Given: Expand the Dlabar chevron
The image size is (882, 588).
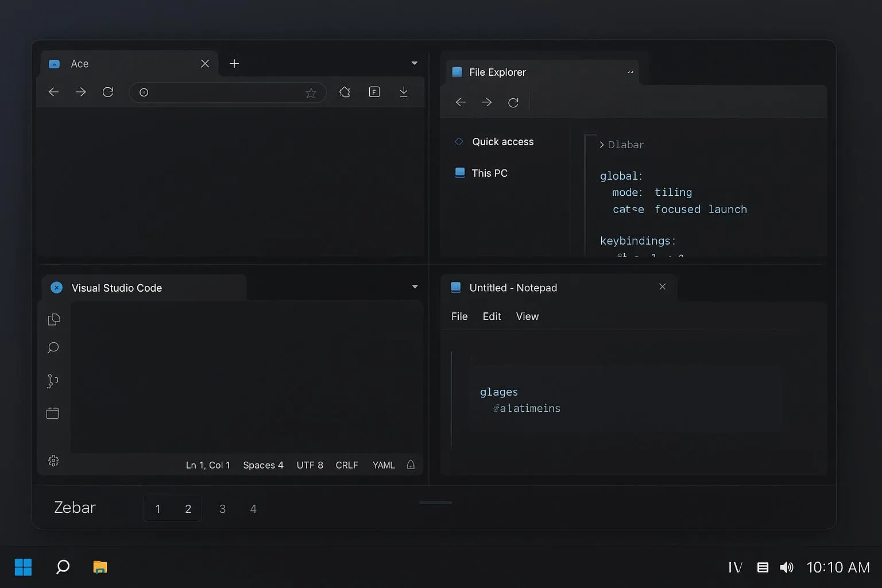Looking at the screenshot, I should pyautogui.click(x=602, y=145).
